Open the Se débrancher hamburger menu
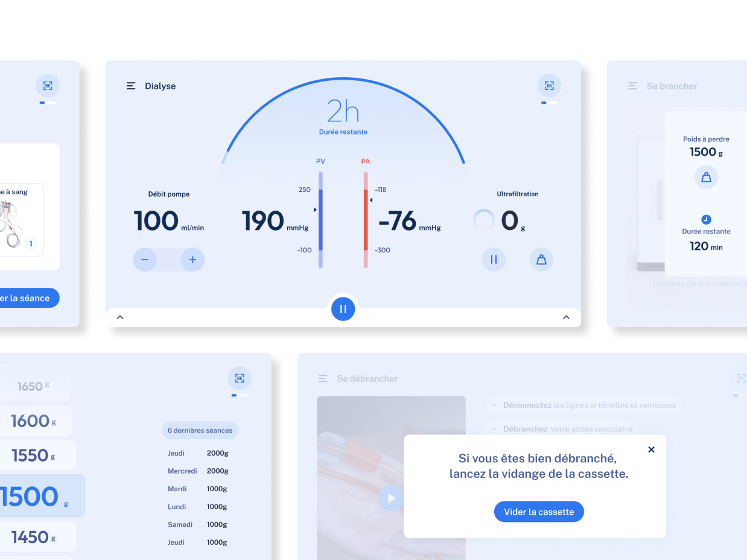747x560 pixels. click(323, 378)
